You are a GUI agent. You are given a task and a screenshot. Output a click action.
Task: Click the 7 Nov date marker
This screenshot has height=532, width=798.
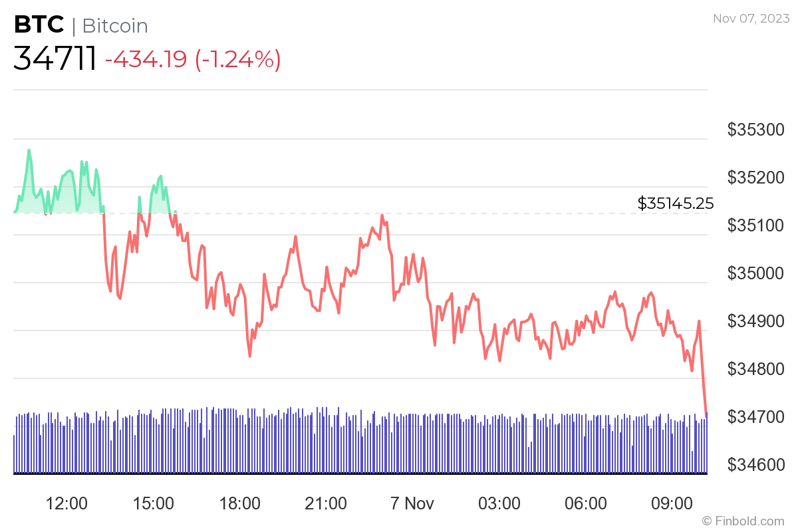tap(413, 503)
